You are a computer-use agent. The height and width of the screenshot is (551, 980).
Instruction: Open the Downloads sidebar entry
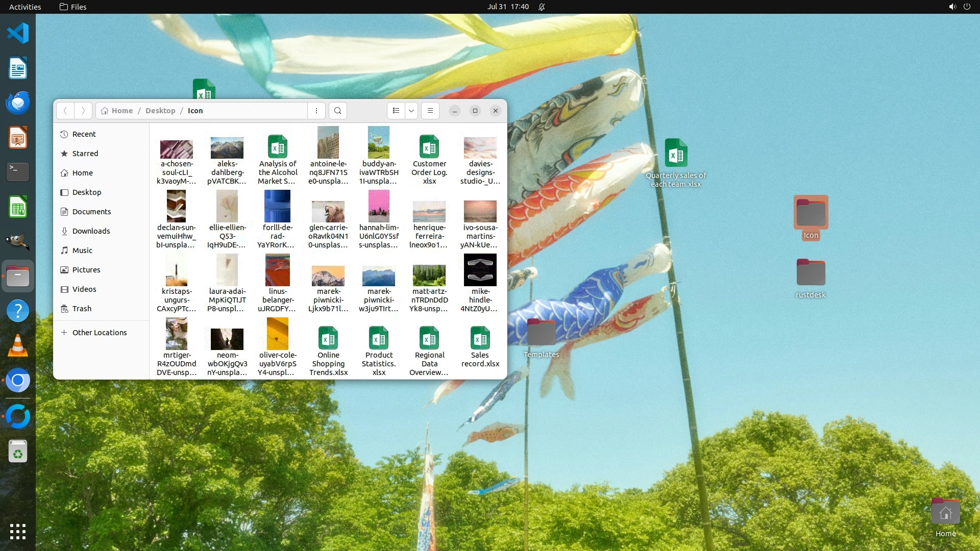(x=91, y=231)
